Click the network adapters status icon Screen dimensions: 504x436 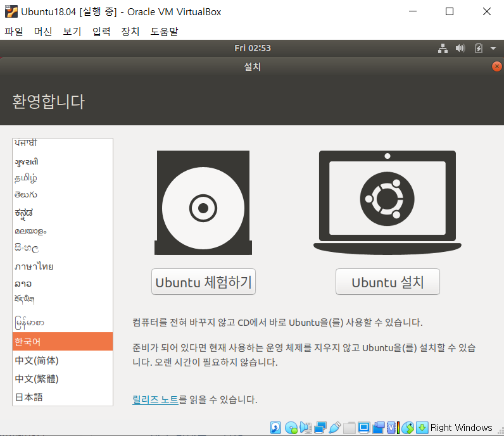pos(320,428)
